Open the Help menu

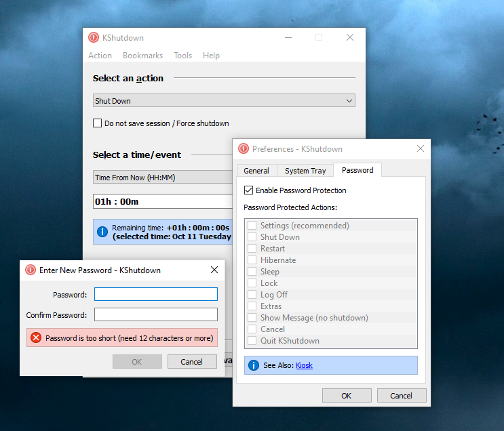click(211, 56)
